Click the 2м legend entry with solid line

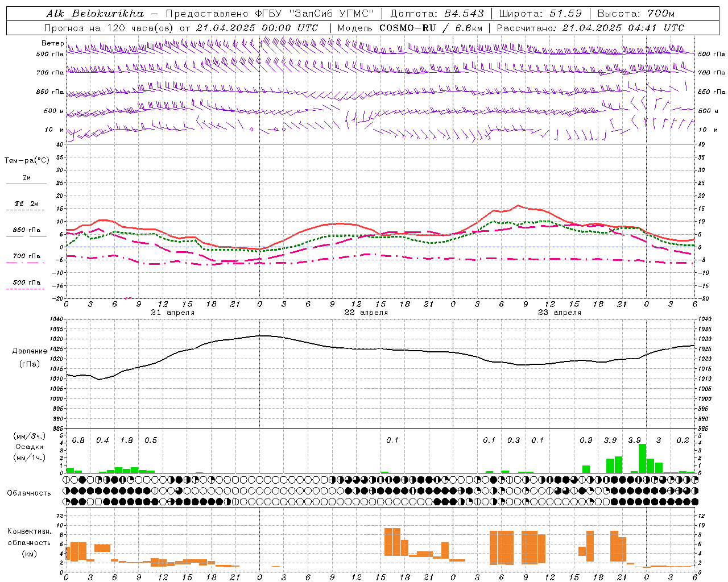click(26, 178)
